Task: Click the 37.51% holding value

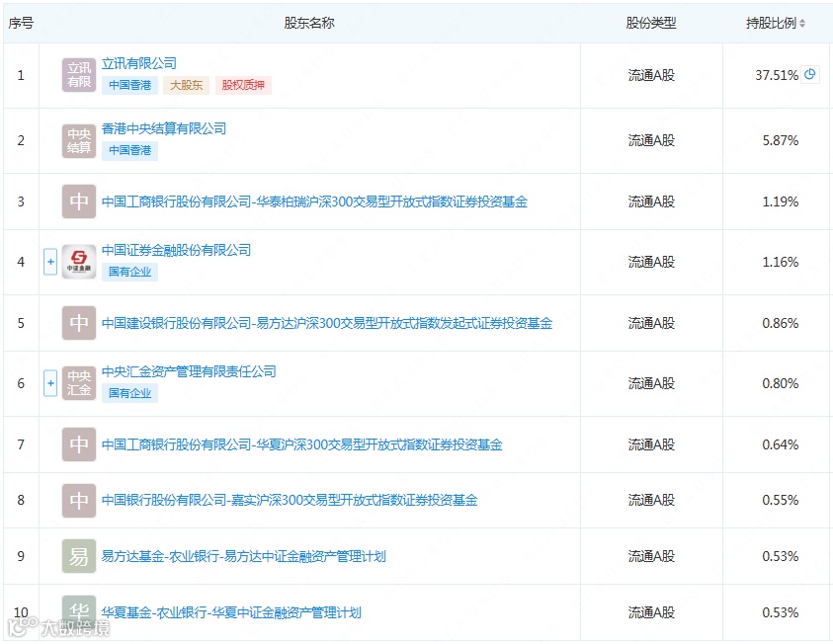Action: pos(777,75)
